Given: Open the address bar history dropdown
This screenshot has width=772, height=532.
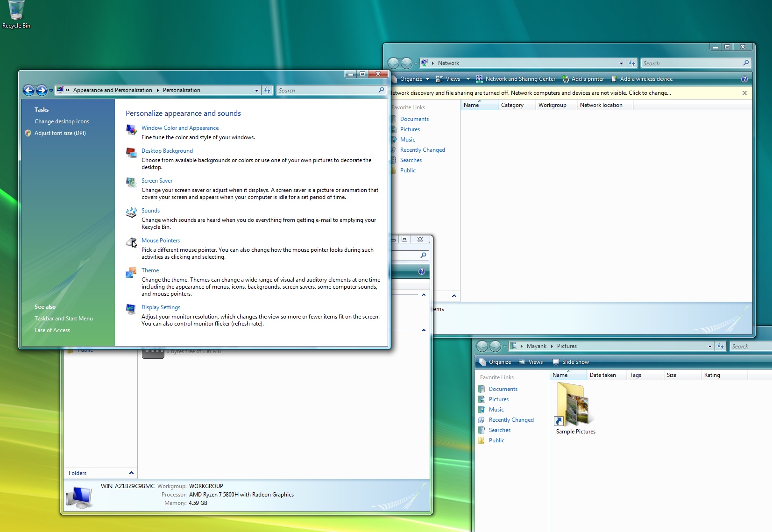Looking at the screenshot, I should click(256, 90).
